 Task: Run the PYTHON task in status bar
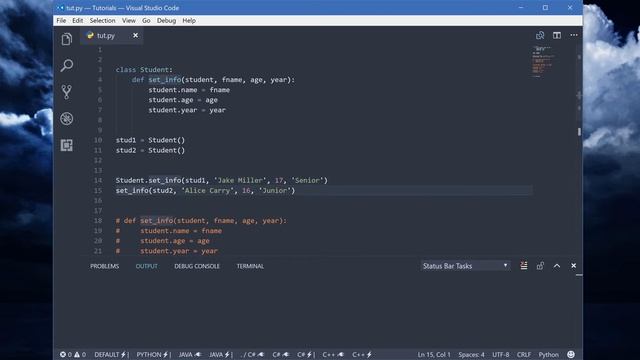tap(153, 355)
